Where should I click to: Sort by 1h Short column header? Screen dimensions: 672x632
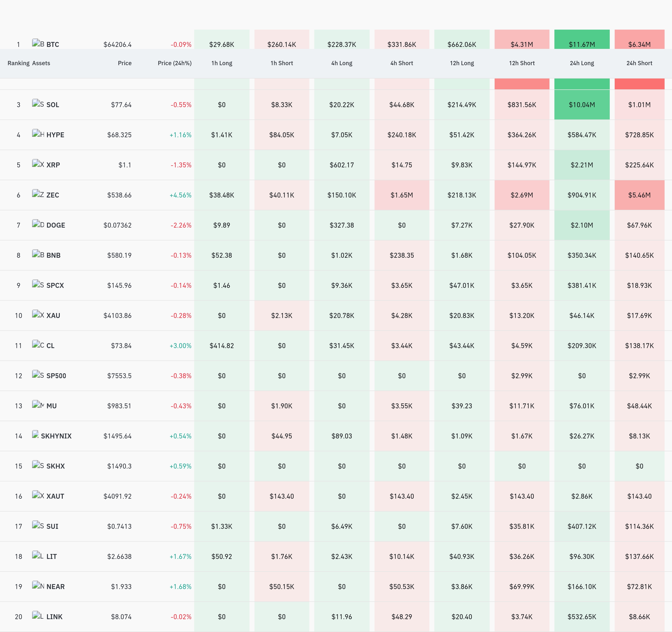pyautogui.click(x=282, y=63)
